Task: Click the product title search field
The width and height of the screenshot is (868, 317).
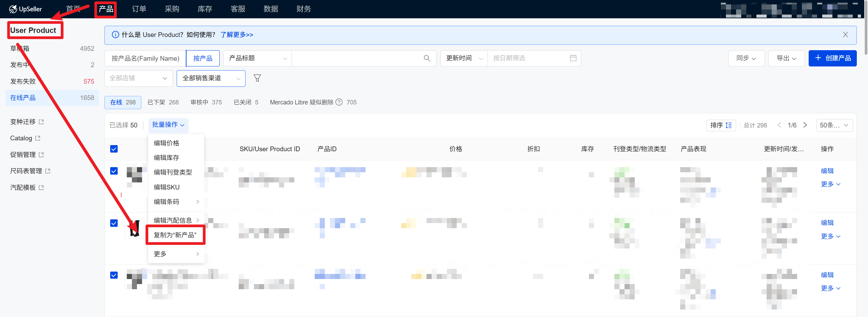Action: click(x=356, y=58)
